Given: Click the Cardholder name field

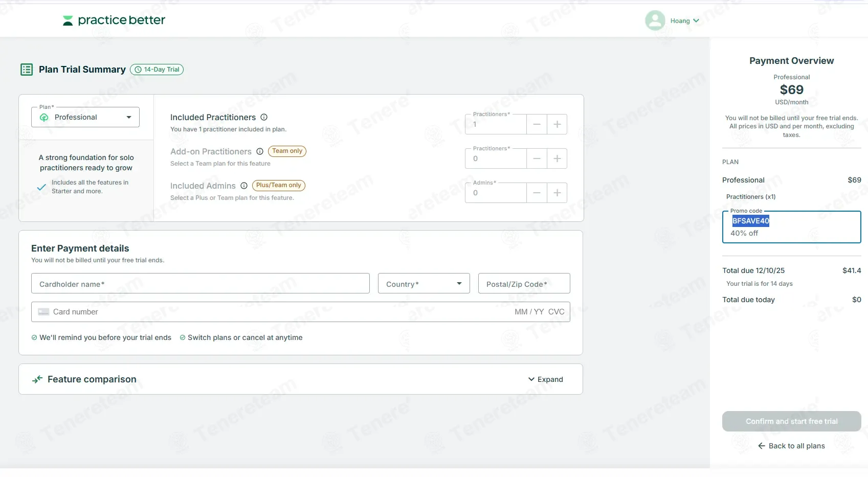Looking at the screenshot, I should pos(200,284).
